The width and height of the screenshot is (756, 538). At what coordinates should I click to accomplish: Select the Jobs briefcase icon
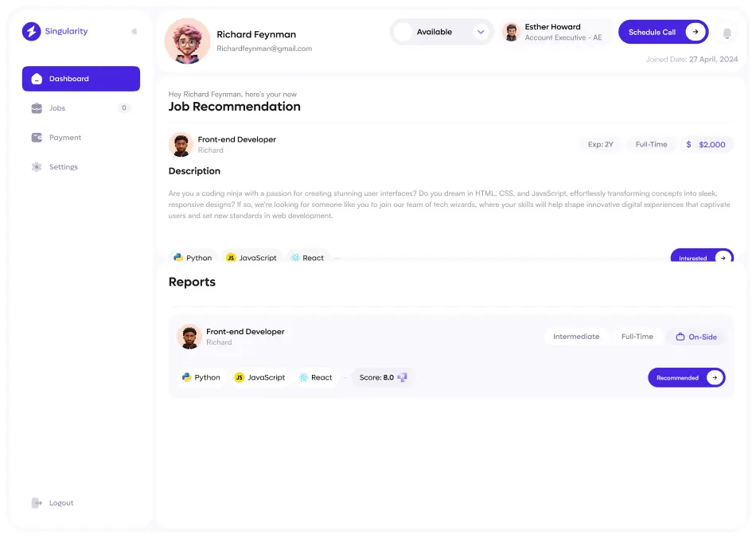click(x=36, y=107)
